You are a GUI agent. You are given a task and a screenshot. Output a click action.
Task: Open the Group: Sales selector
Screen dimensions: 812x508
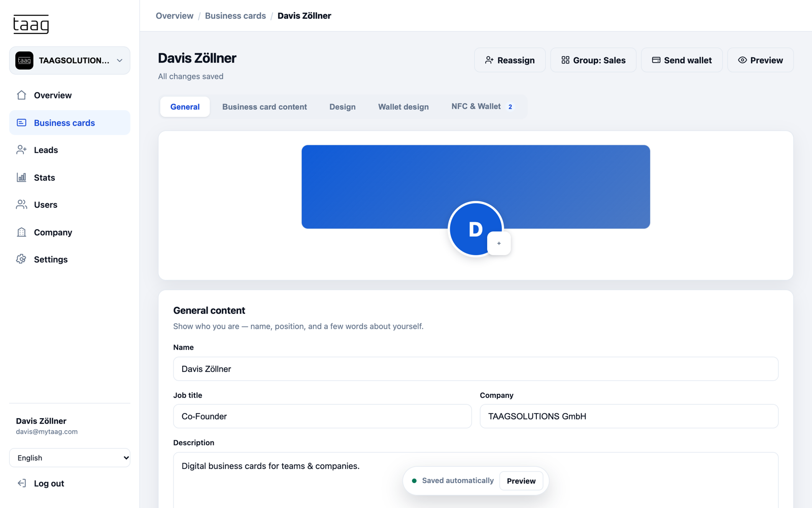pos(593,60)
